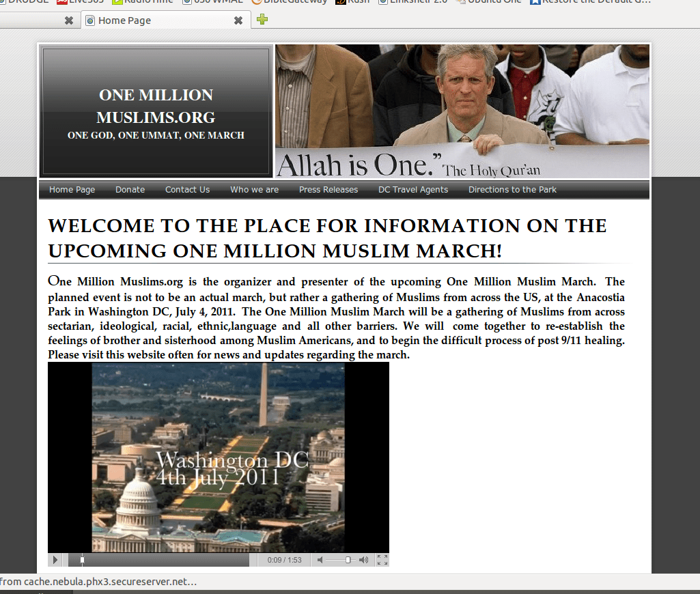
Task: Click the Washington DC video frame
Action: pos(219,457)
